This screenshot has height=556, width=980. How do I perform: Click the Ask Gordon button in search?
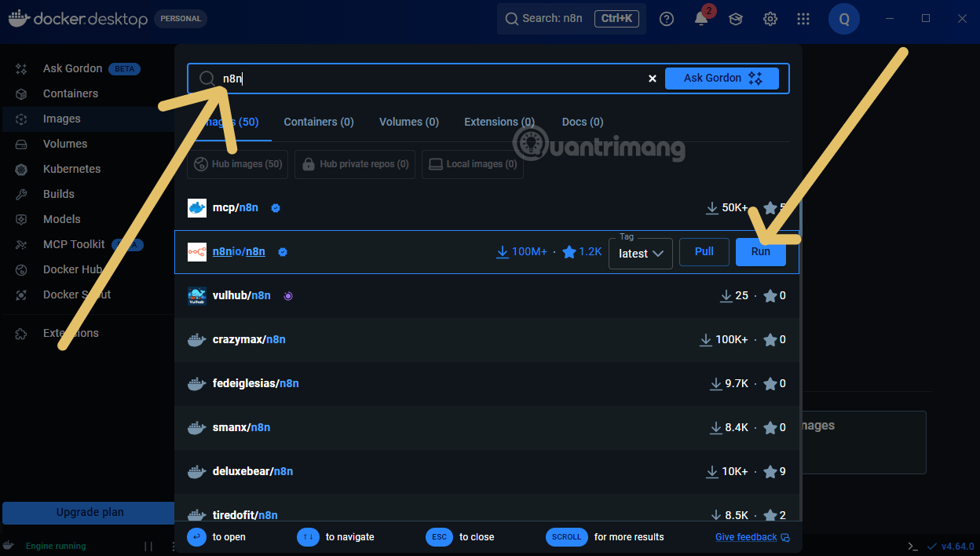coord(722,79)
